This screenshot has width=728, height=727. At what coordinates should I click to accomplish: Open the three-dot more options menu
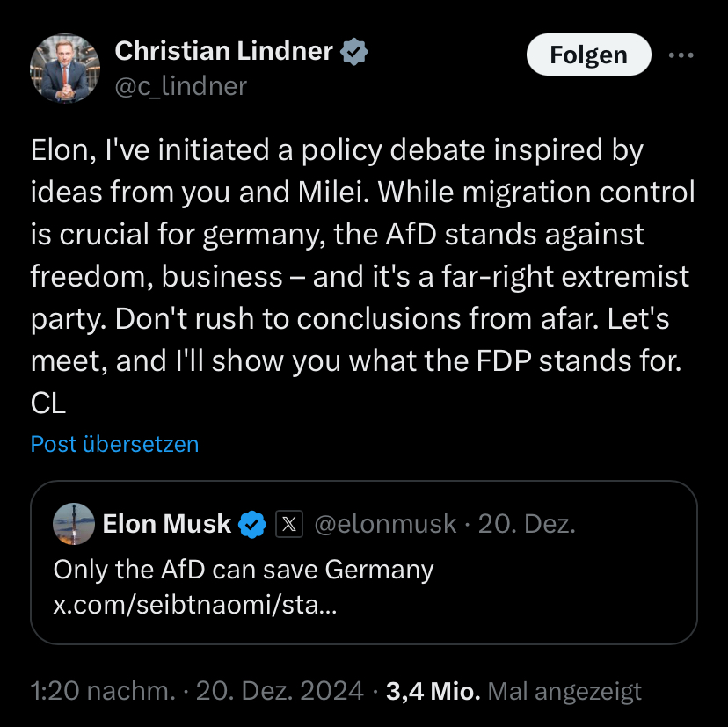coord(681,55)
